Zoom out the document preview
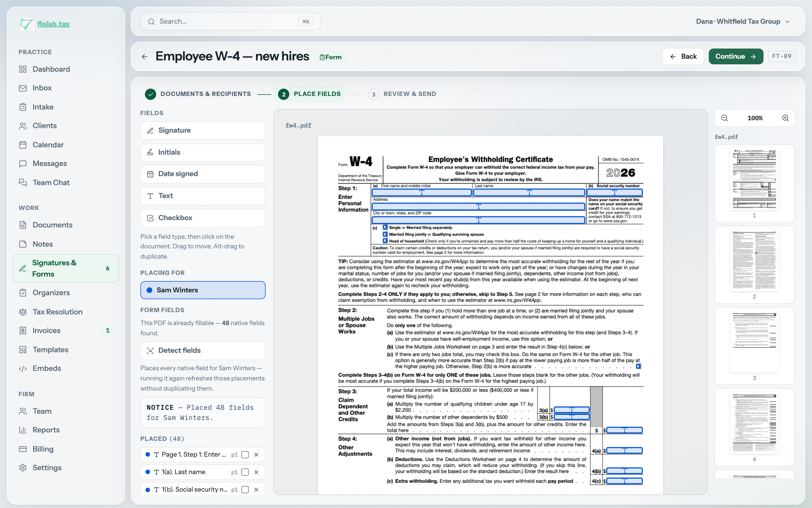Screen dimensions: 812x508 (724, 118)
